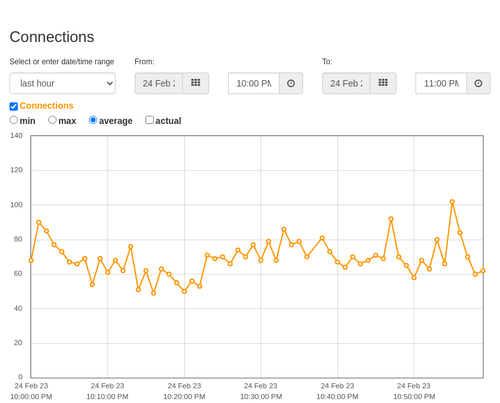Click the peak data point near 102
500x403 pixels.
(x=452, y=202)
